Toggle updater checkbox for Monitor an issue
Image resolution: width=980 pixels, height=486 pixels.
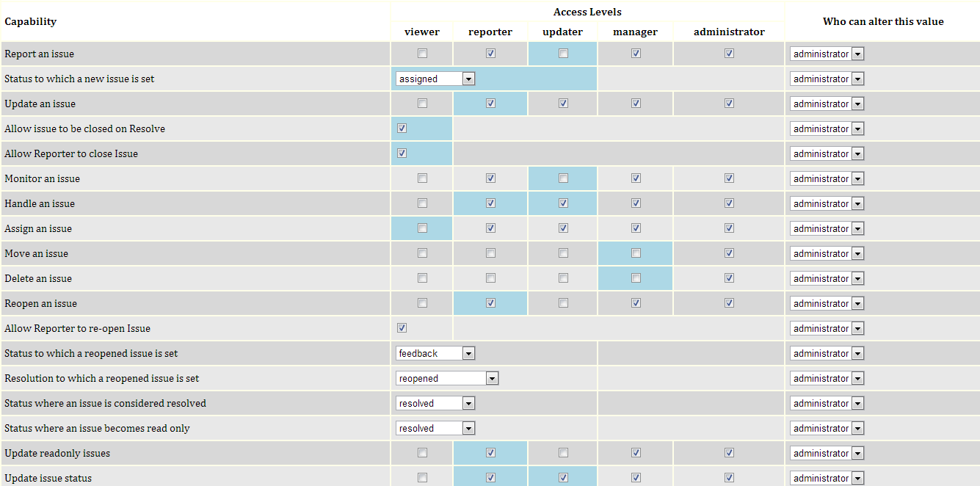[563, 178]
